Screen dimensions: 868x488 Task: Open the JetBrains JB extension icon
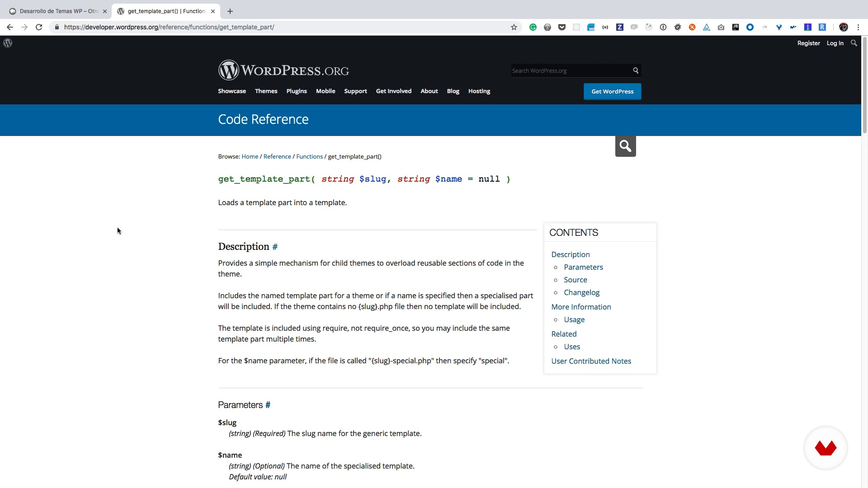tap(736, 27)
